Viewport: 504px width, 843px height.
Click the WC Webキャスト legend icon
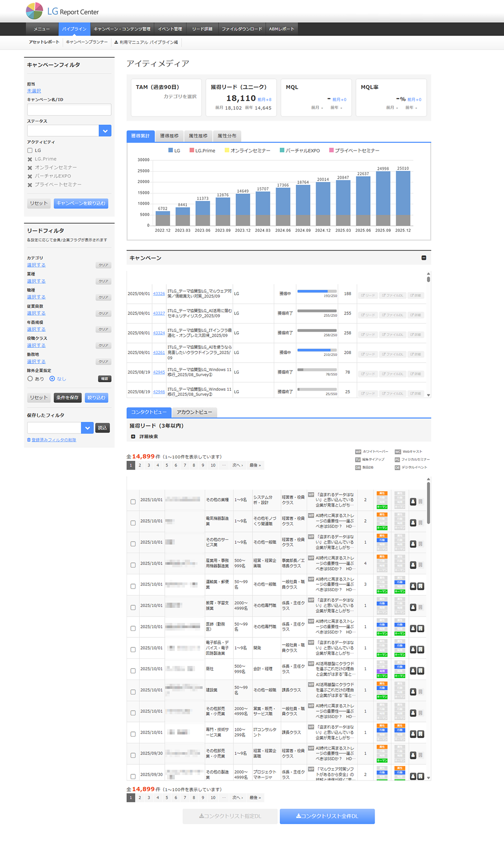398,452
